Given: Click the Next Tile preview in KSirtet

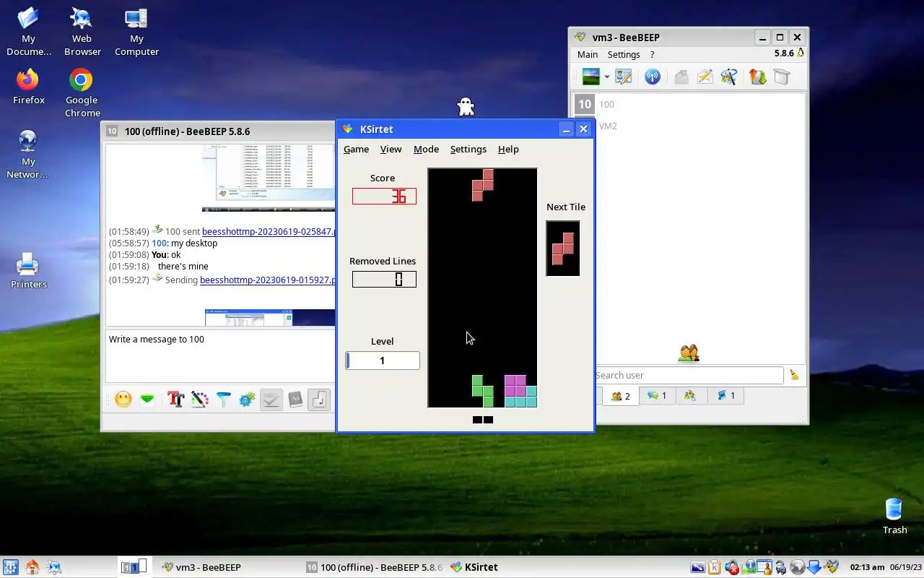Looking at the screenshot, I should 563,249.
